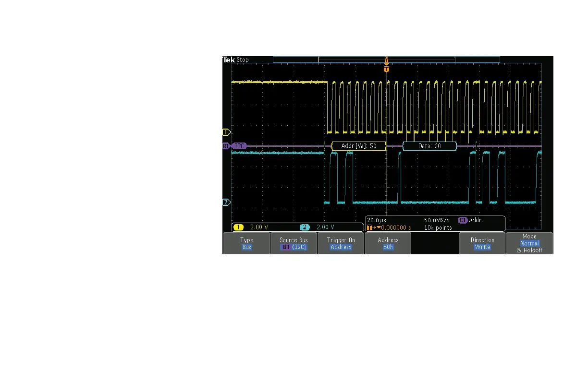The height and width of the screenshot is (380, 588).
Task: Click the Data: 00 decoded packet
Action: coord(429,146)
